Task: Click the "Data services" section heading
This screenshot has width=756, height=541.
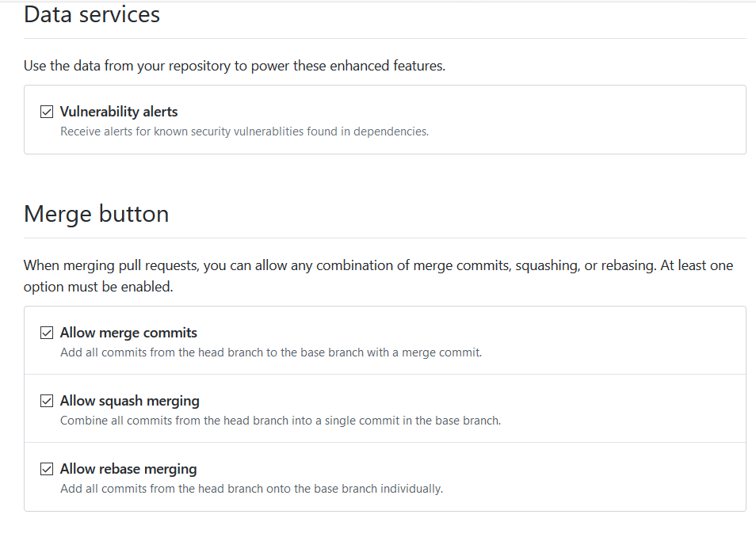Action: (x=92, y=14)
